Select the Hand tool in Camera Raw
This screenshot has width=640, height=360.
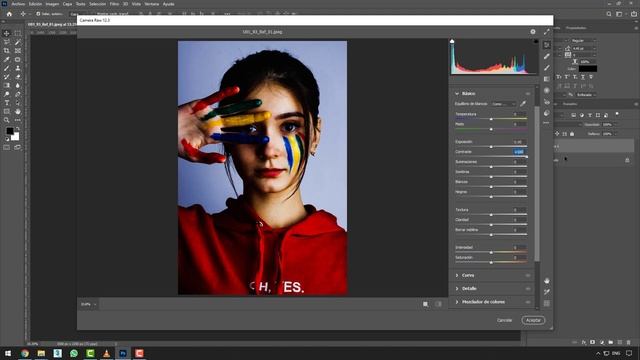547,281
